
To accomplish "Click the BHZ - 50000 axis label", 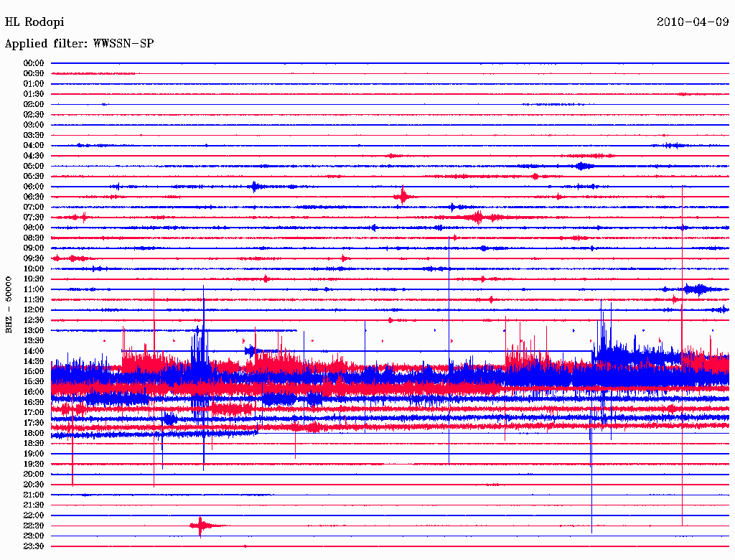I will [x=9, y=305].
